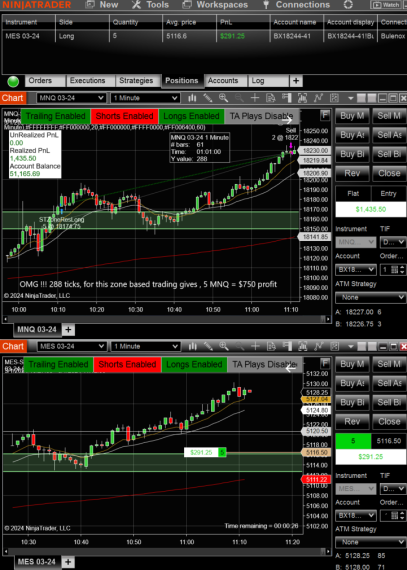The width and height of the screenshot is (407, 570).
Task: Open the Workspaces menu
Action: point(215,5)
